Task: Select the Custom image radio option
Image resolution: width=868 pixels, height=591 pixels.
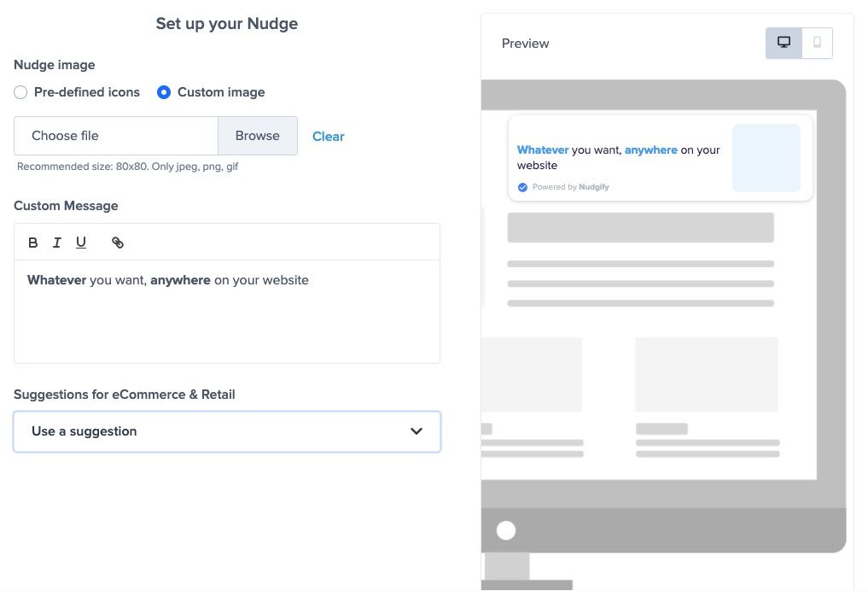Action: (x=164, y=92)
